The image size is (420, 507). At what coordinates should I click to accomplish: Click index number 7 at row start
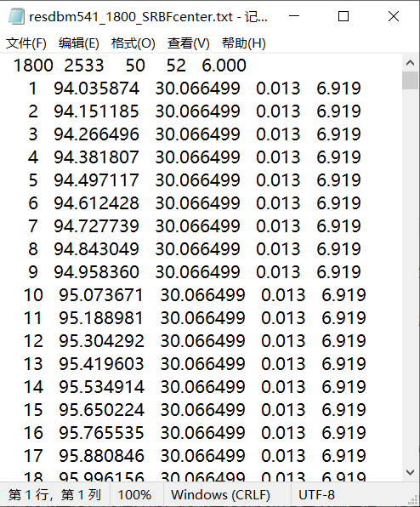[33, 226]
